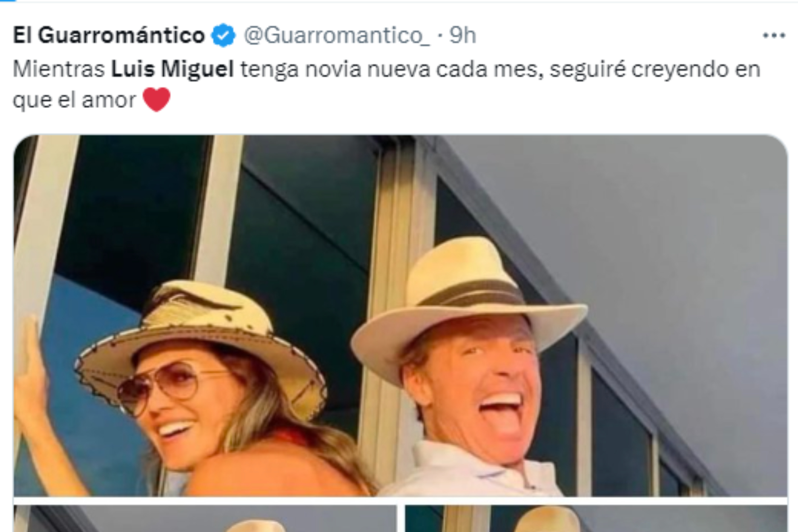Click the blue check next to El Guarromántico

(222, 36)
